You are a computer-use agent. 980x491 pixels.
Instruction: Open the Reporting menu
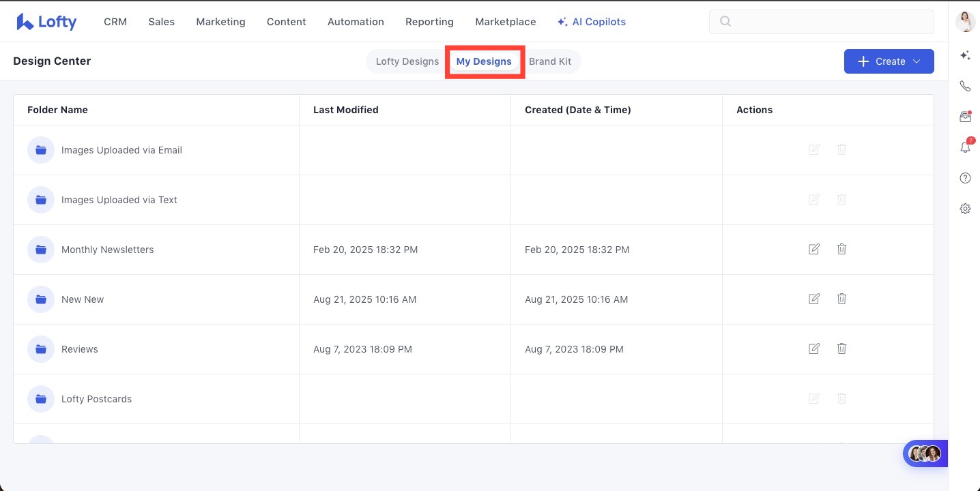coord(429,22)
